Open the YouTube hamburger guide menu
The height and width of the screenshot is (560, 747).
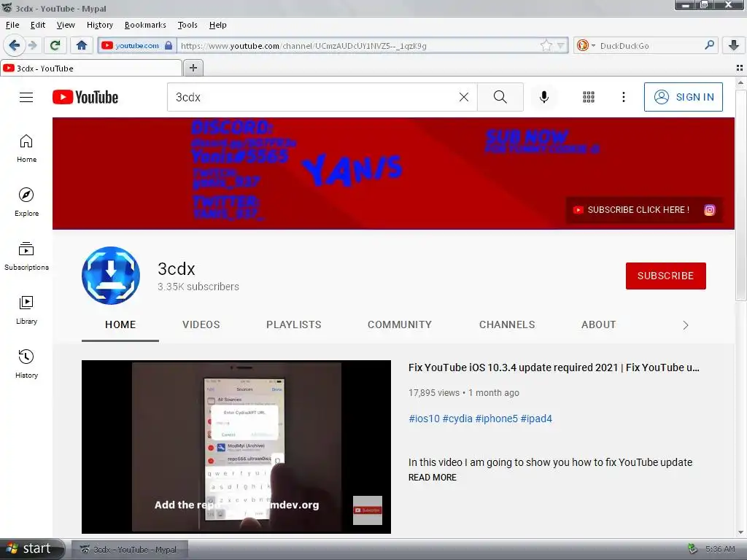click(x=26, y=97)
